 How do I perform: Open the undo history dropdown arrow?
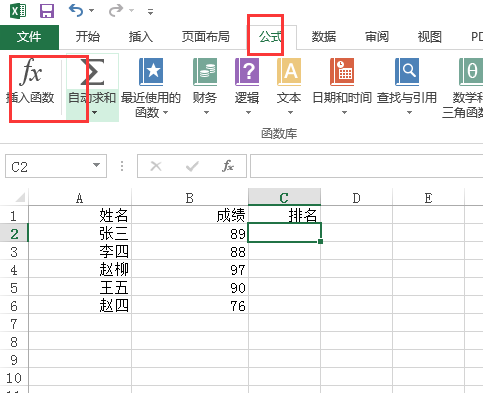click(91, 11)
